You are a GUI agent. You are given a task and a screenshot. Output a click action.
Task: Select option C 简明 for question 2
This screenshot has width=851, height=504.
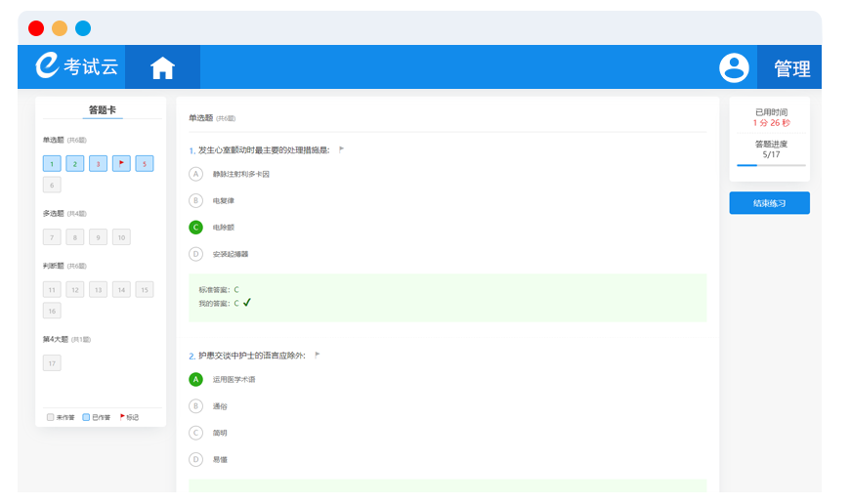tap(195, 433)
